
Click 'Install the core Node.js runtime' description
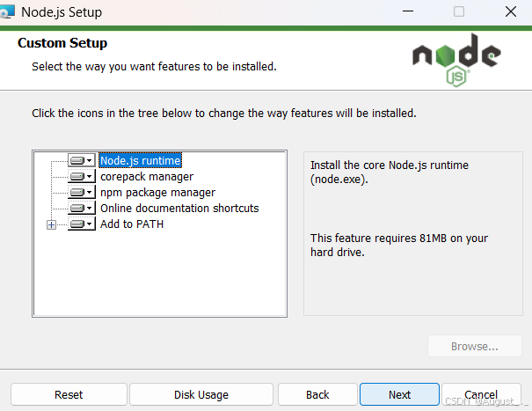pyautogui.click(x=390, y=172)
